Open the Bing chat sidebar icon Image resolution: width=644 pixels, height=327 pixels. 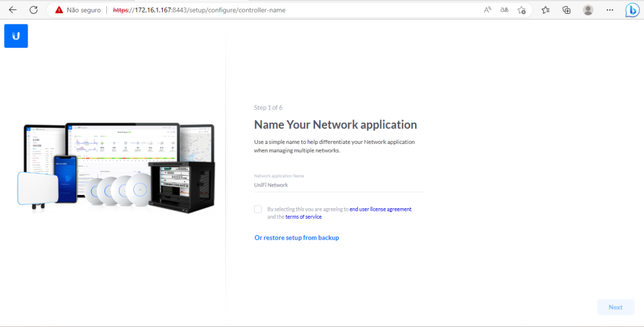point(632,10)
